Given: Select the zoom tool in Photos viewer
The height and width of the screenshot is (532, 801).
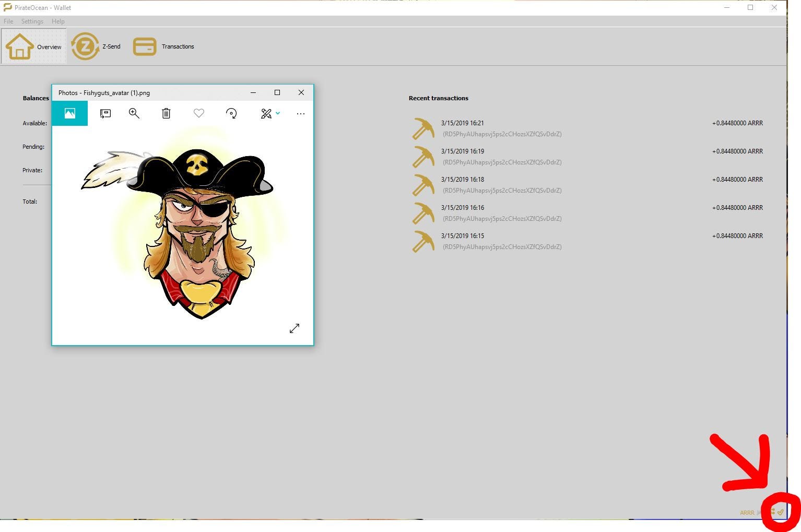Looking at the screenshot, I should pyautogui.click(x=134, y=113).
